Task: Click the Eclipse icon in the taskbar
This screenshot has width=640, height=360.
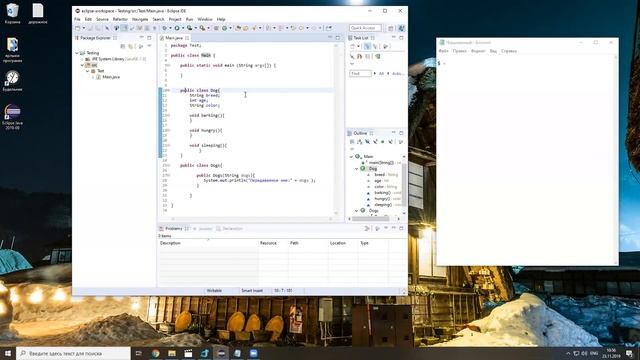Action: click(x=221, y=353)
